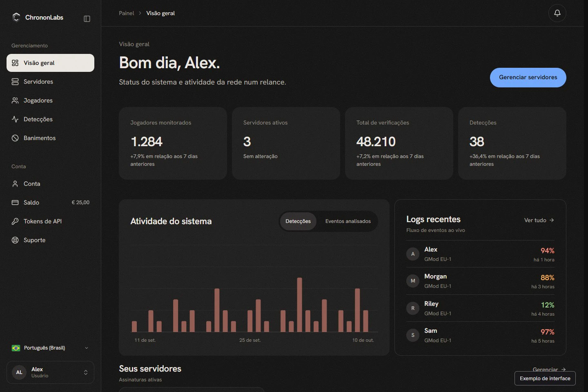Click Sam's avatar in Logs recentes
This screenshot has width=588, height=392.
click(413, 335)
